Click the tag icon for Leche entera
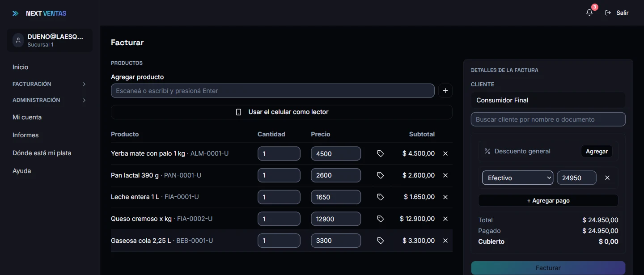Viewport: 644px width, 275px height. [x=380, y=197]
